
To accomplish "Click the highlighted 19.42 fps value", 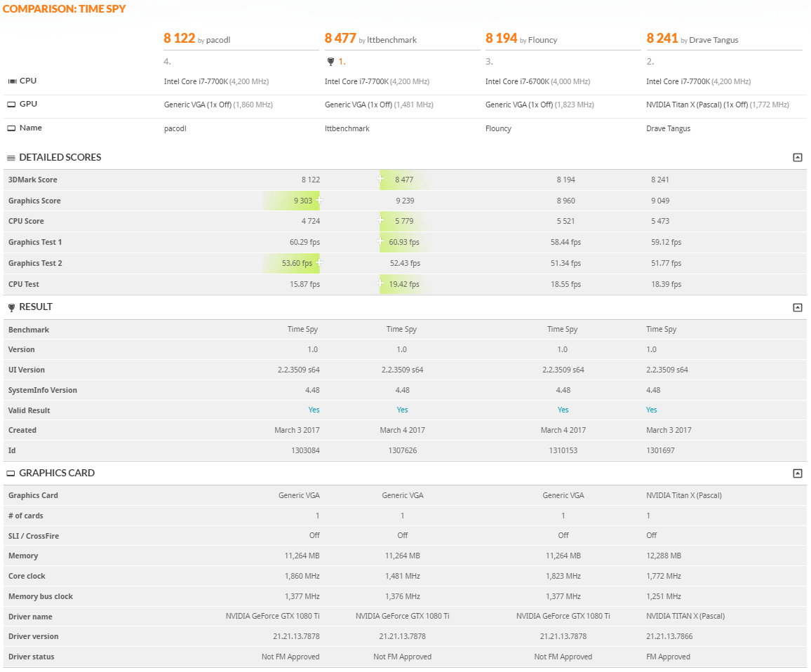I will pyautogui.click(x=404, y=284).
